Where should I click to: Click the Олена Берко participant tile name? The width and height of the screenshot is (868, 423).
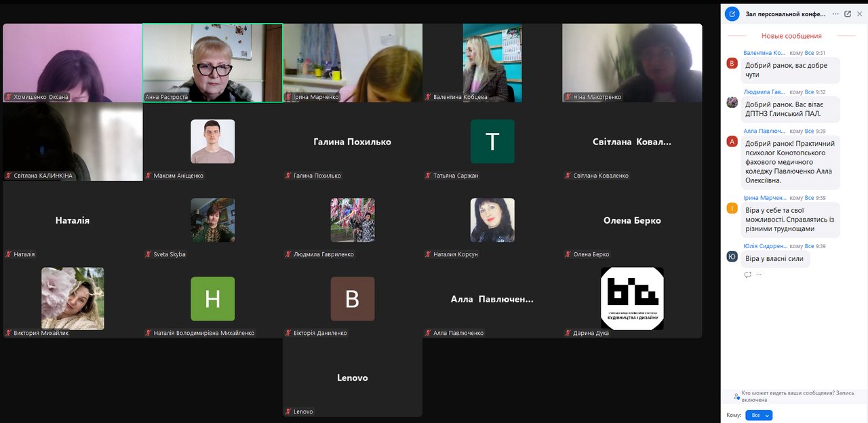pyautogui.click(x=632, y=220)
